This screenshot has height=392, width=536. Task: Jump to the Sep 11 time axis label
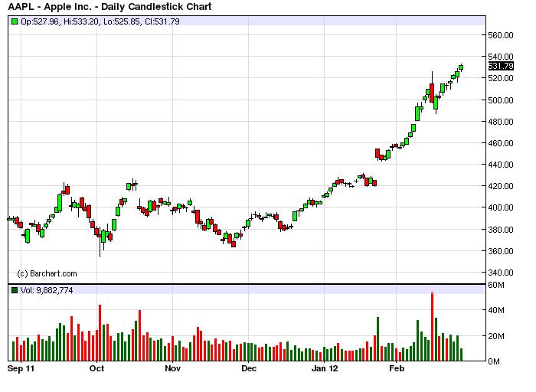(x=21, y=368)
